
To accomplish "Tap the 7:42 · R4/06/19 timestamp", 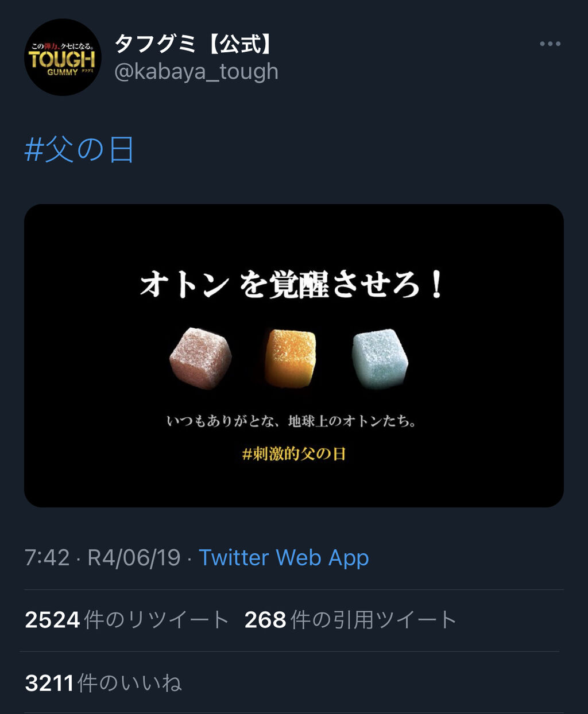I will pos(102,558).
